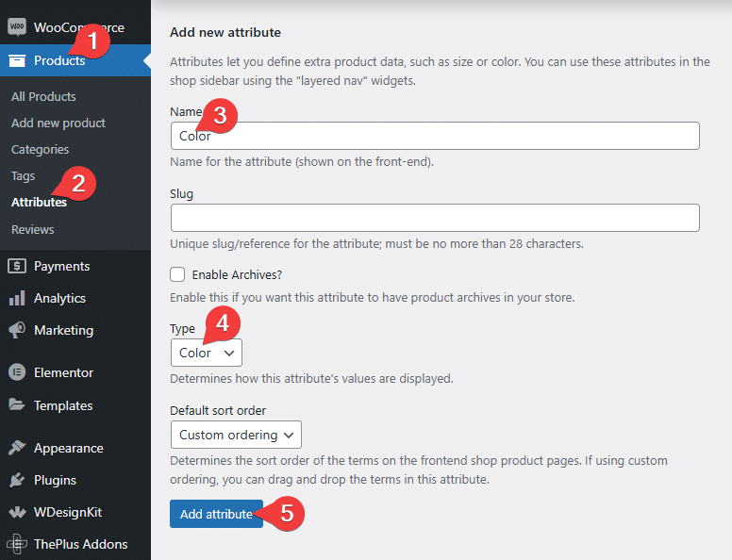Screen dimensions: 732x560
Task: Click the Elementor logo icon
Action: tap(17, 372)
